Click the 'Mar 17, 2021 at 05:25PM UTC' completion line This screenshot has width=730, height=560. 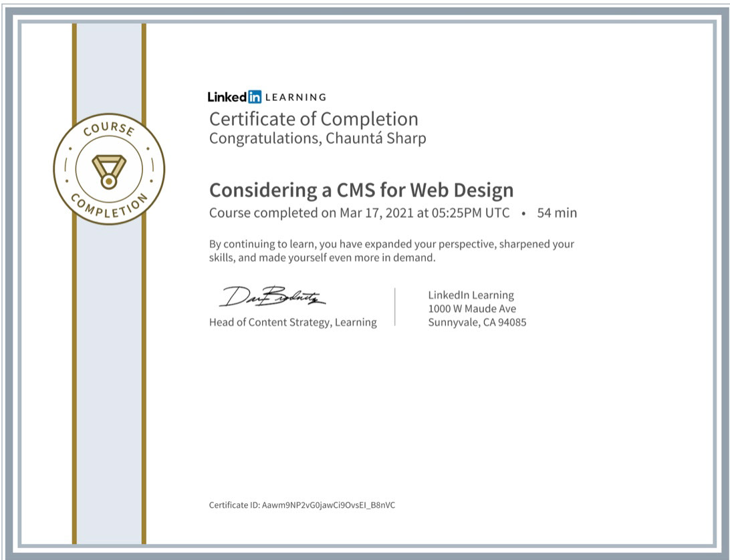tap(360, 213)
